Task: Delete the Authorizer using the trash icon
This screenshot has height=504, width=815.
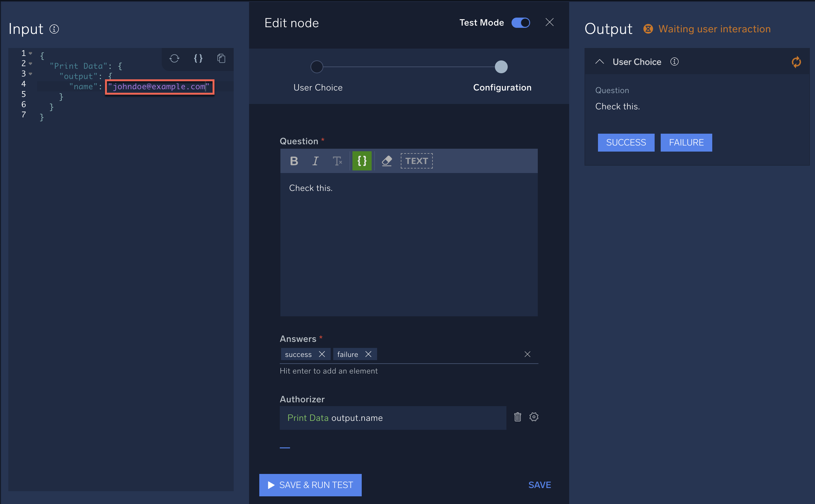Action: coord(518,417)
